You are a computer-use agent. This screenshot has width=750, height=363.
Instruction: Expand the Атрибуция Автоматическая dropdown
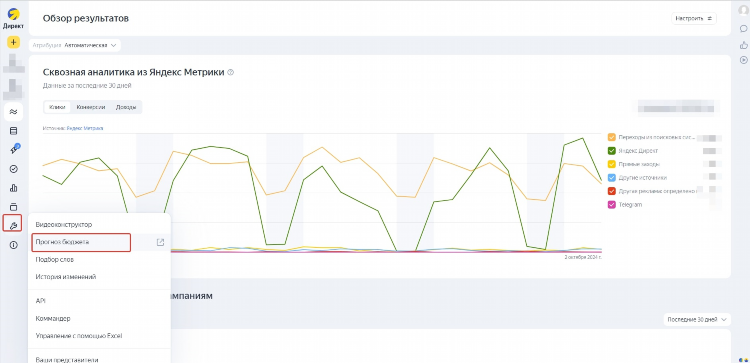point(75,45)
